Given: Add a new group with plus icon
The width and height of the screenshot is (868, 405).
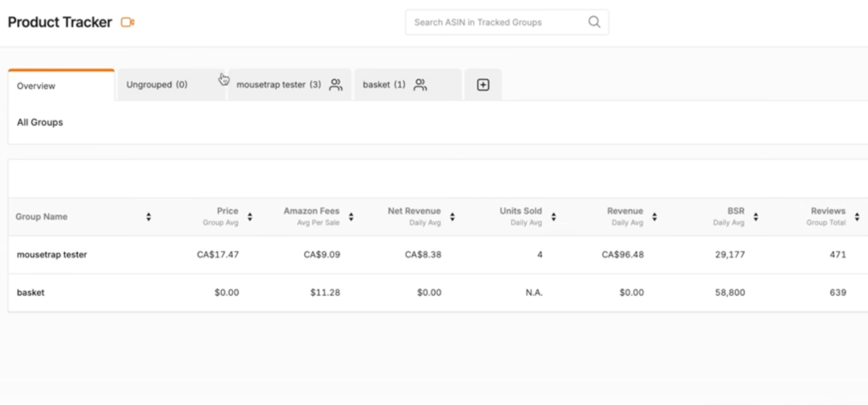Looking at the screenshot, I should pos(483,85).
